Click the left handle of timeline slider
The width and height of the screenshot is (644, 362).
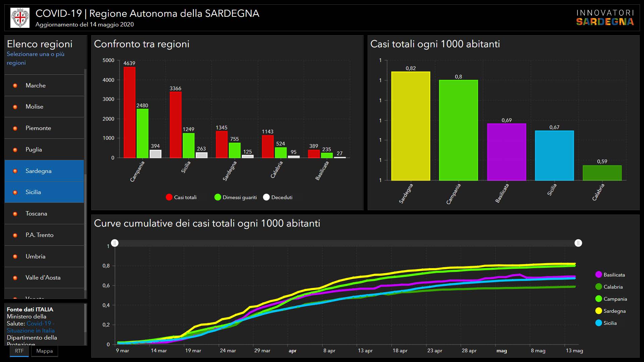pos(115,243)
